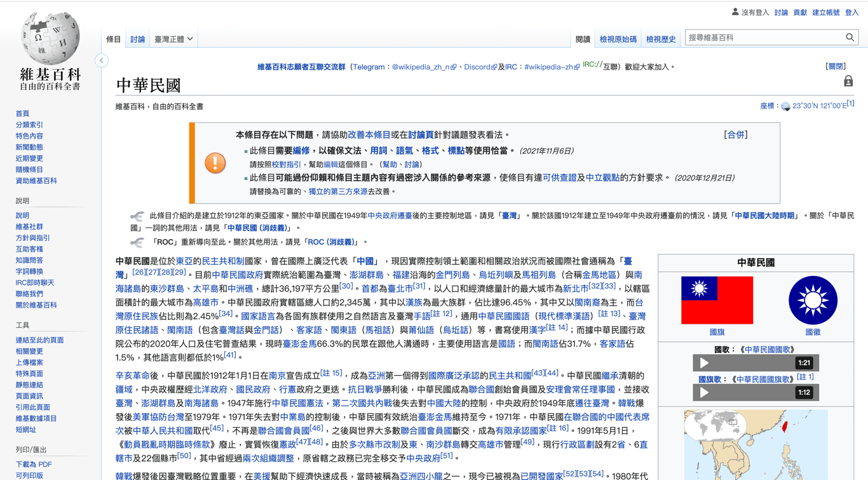Click the page protection lock icon
This screenshot has height=480, width=868.
tap(848, 81)
